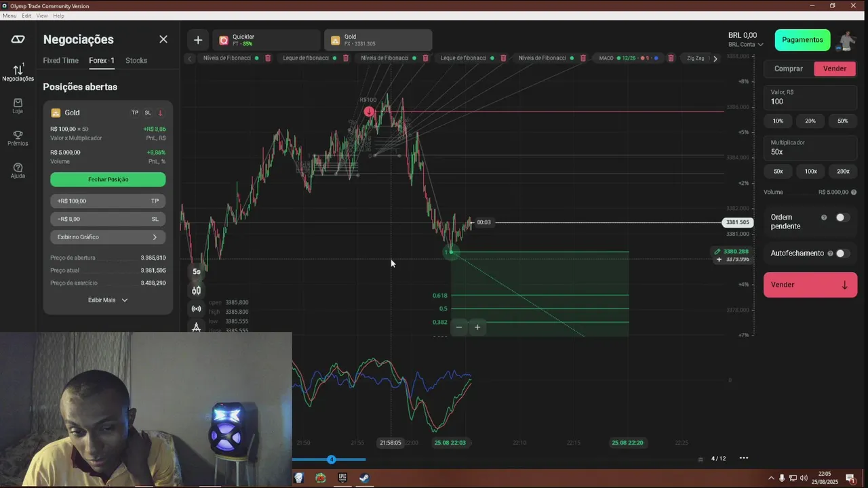This screenshot has height=488, width=868.
Task: Toggle the Autofechamento switch
Action: click(x=842, y=253)
